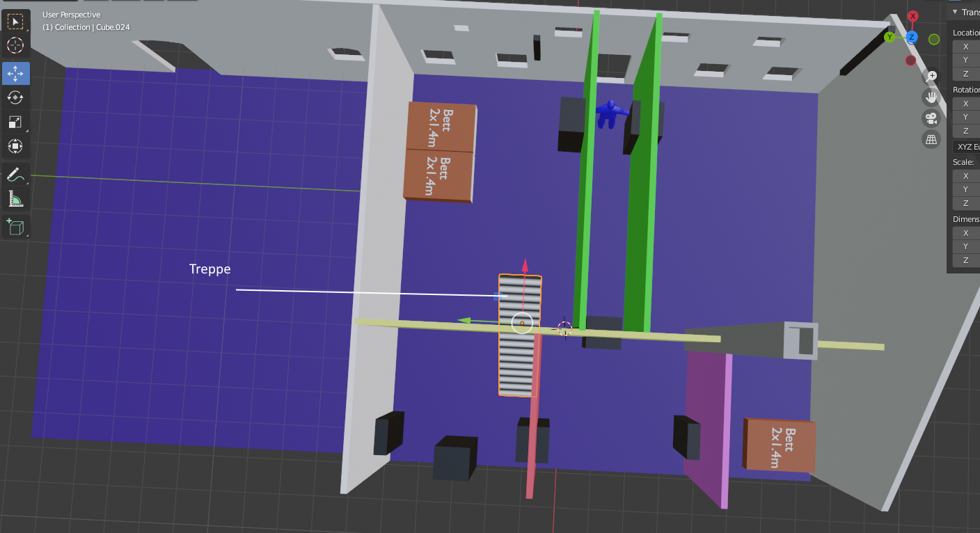The height and width of the screenshot is (533, 980).
Task: Click the Location X field
Action: tap(967, 47)
